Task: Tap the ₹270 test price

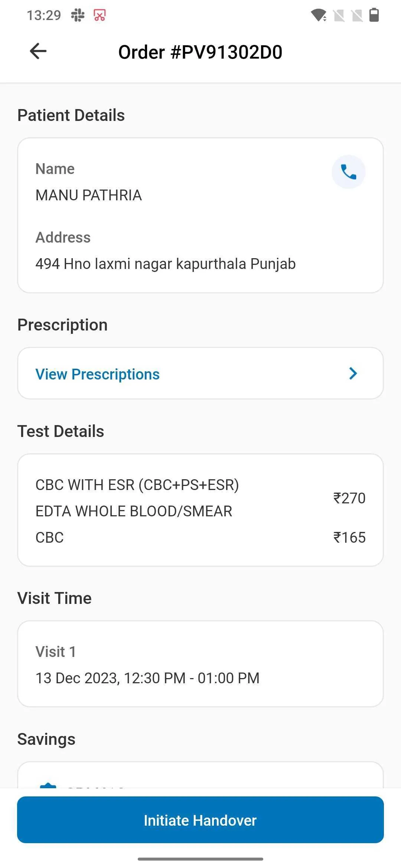Action: tap(349, 498)
